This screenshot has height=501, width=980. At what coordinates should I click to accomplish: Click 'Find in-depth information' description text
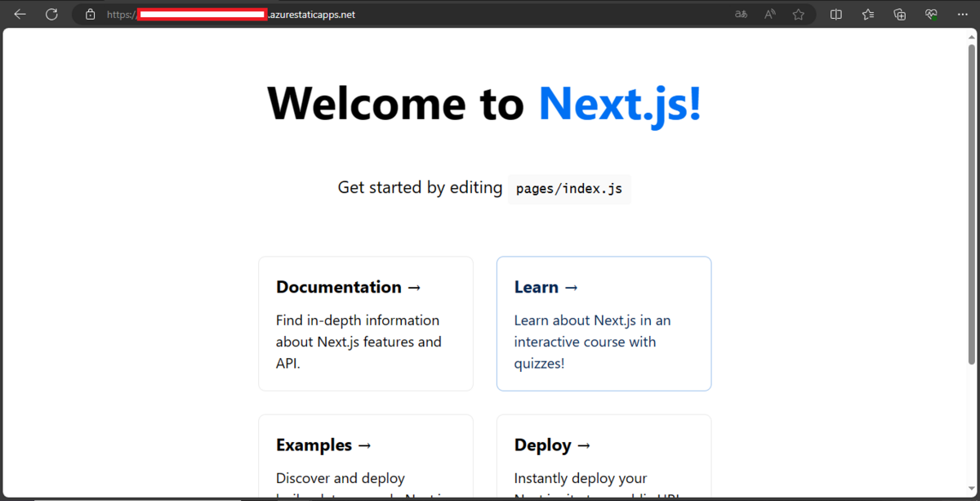pyautogui.click(x=359, y=342)
